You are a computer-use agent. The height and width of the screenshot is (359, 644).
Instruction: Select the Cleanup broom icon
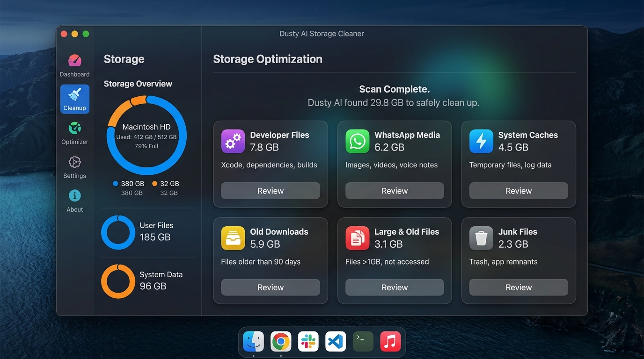75,95
